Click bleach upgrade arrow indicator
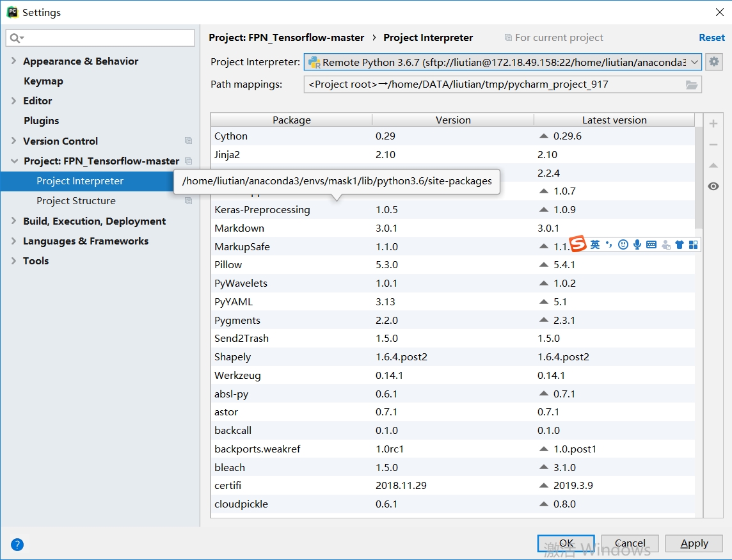The image size is (732, 560). pyautogui.click(x=543, y=467)
